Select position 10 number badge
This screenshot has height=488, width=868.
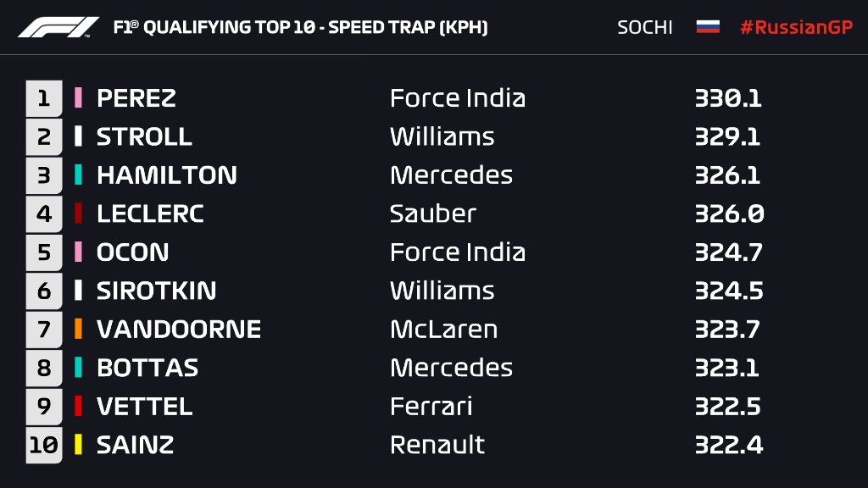pos(44,445)
